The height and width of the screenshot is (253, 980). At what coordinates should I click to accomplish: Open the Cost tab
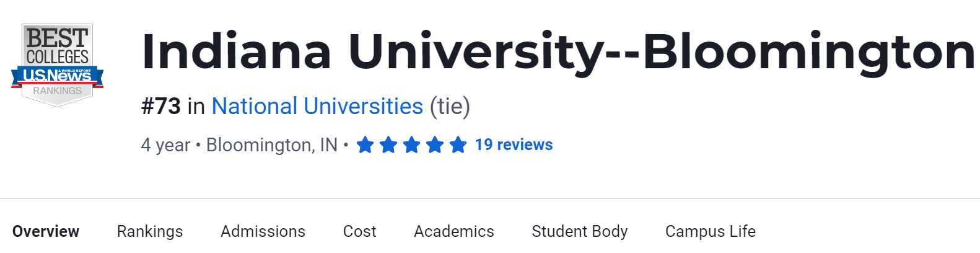tap(359, 231)
